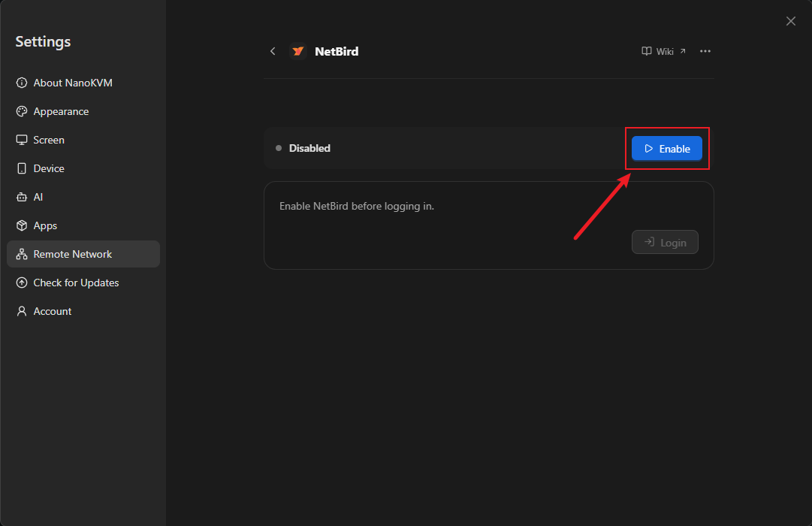Open Check for Updates section
The image size is (812, 526).
tap(83, 283)
